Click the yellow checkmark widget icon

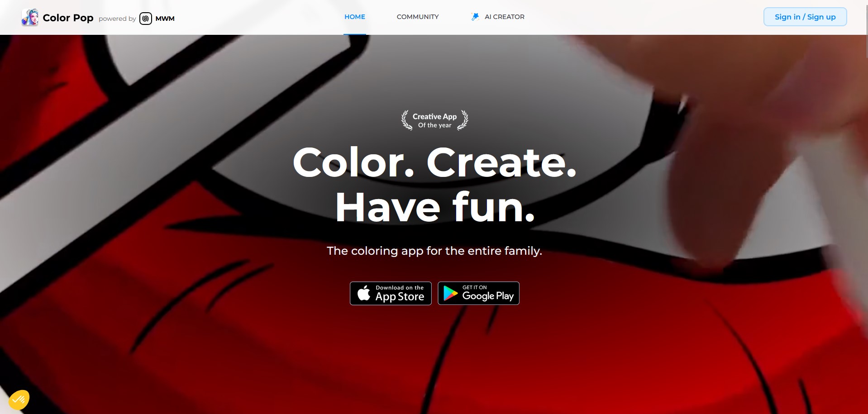coord(19,400)
